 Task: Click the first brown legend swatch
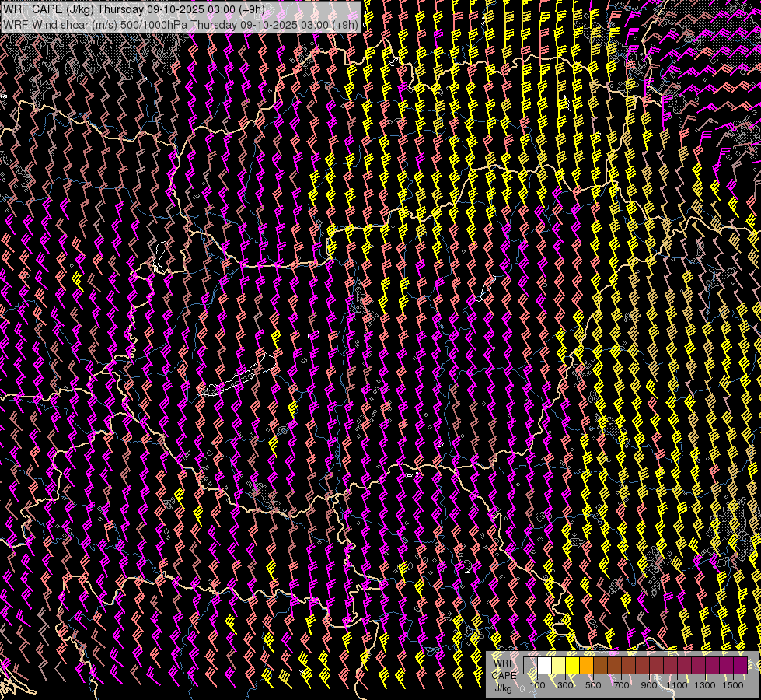(x=600, y=665)
